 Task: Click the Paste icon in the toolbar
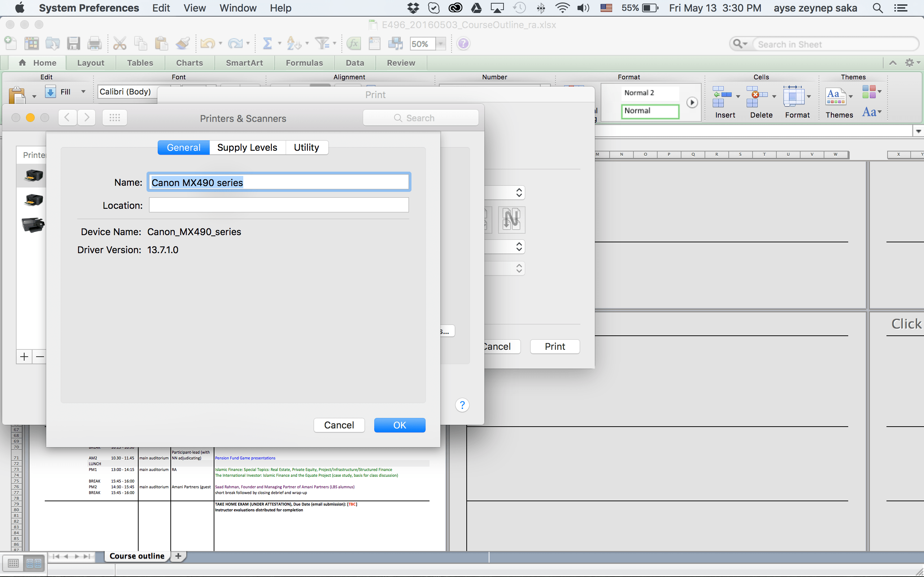(x=161, y=43)
